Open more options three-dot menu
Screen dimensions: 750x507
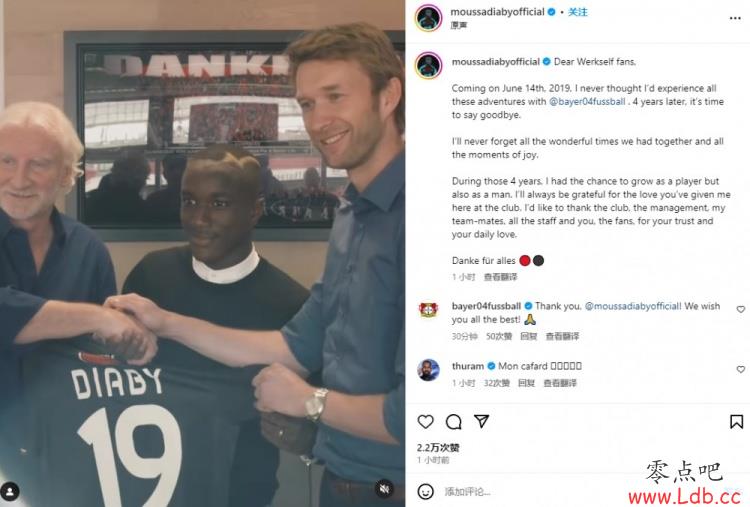point(735,18)
